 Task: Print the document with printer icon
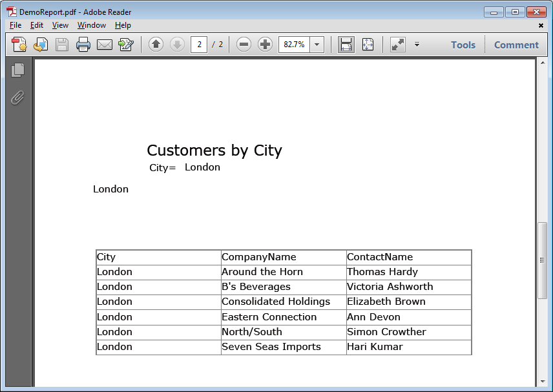[83, 45]
